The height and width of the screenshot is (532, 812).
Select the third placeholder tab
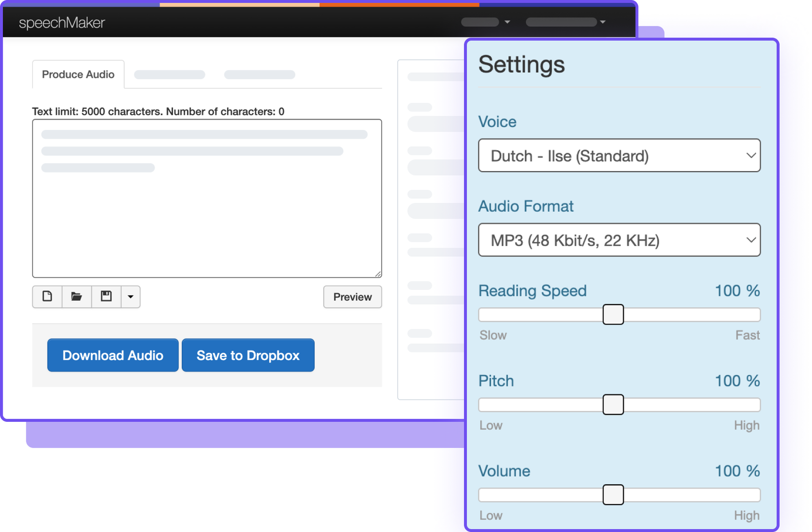(259, 75)
